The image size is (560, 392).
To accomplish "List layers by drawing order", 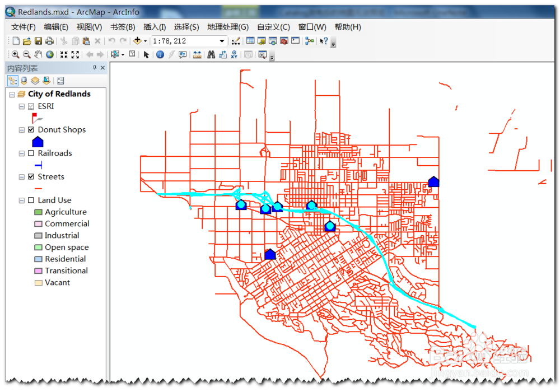I will coord(12,81).
